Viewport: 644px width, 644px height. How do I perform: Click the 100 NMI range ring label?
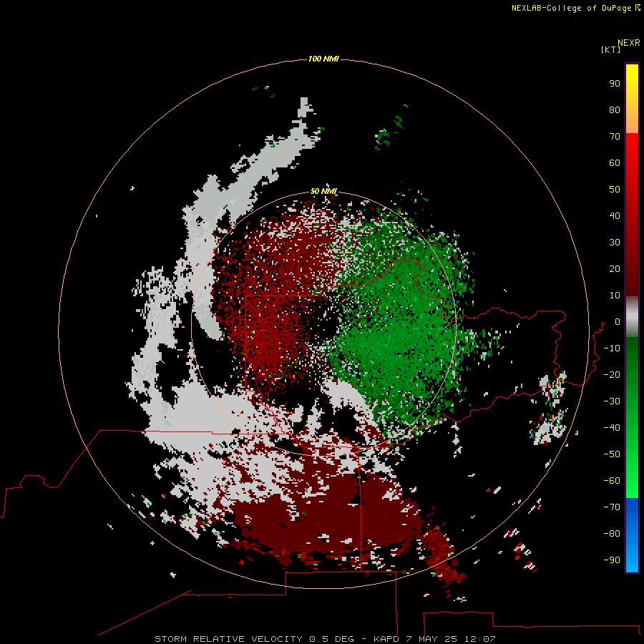pyautogui.click(x=323, y=59)
